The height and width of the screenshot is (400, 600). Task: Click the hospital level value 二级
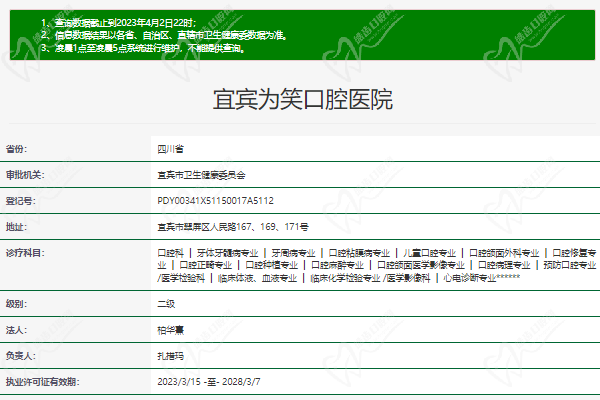[x=166, y=303]
